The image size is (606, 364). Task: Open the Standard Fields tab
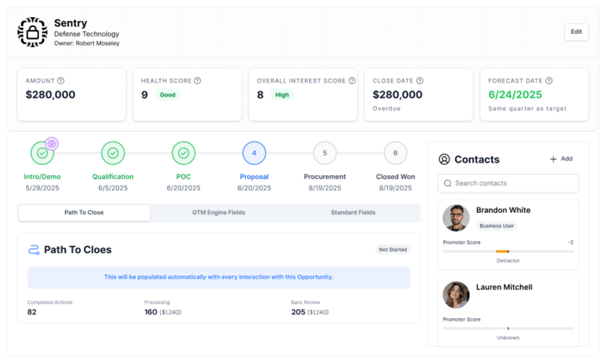tap(353, 213)
